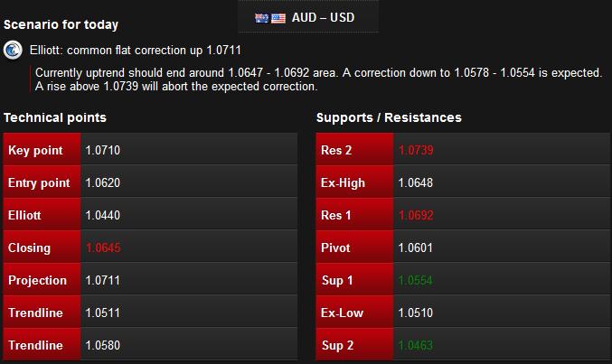Click the Technical points heading

pyautogui.click(x=55, y=117)
